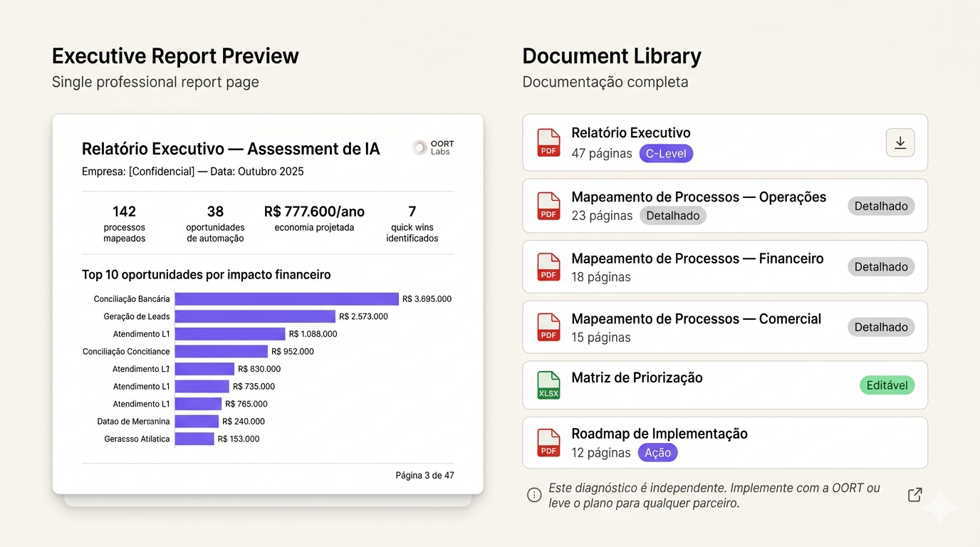Viewport: 980px width, 547px height.
Task: Open the Matriz de Priorização document title
Action: tap(637, 378)
